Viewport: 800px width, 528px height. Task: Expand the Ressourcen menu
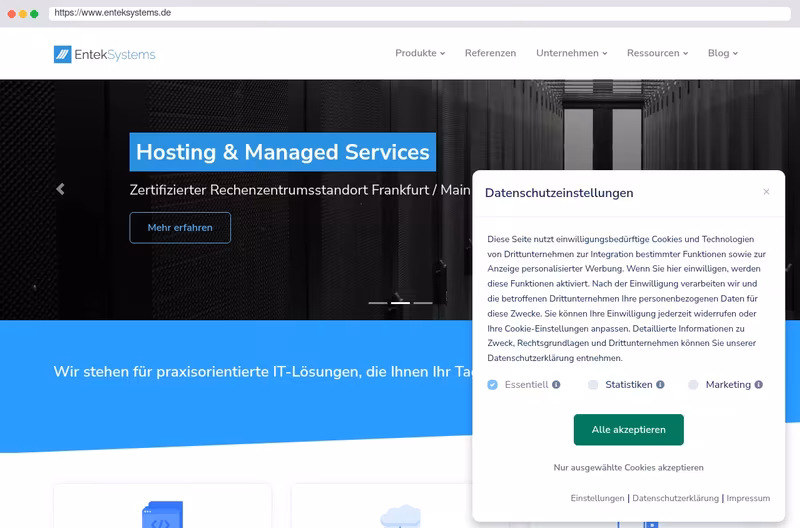coord(657,53)
